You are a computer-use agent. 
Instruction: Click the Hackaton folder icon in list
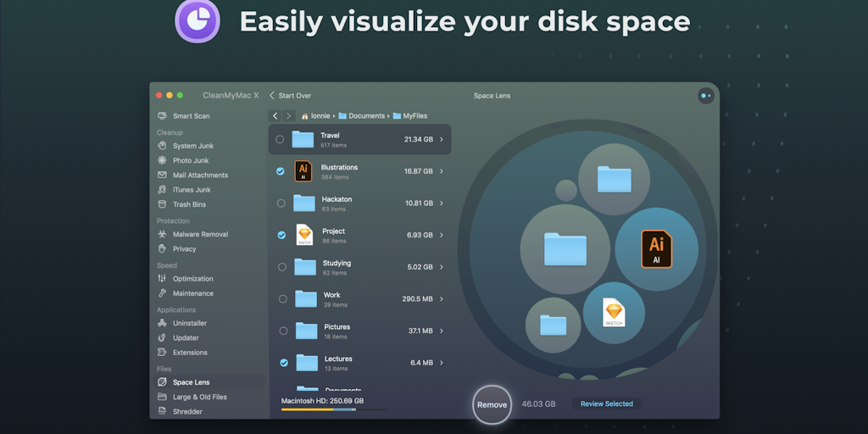304,203
